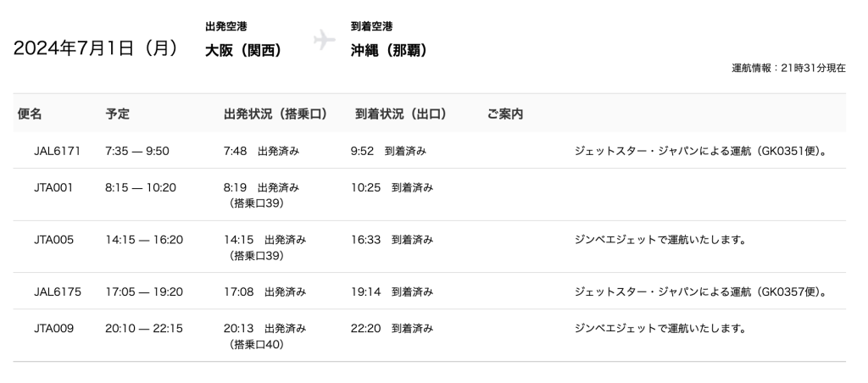Screen dimensions: 868x383
Task: Select flight JTA001 in the list
Action: pos(53,187)
